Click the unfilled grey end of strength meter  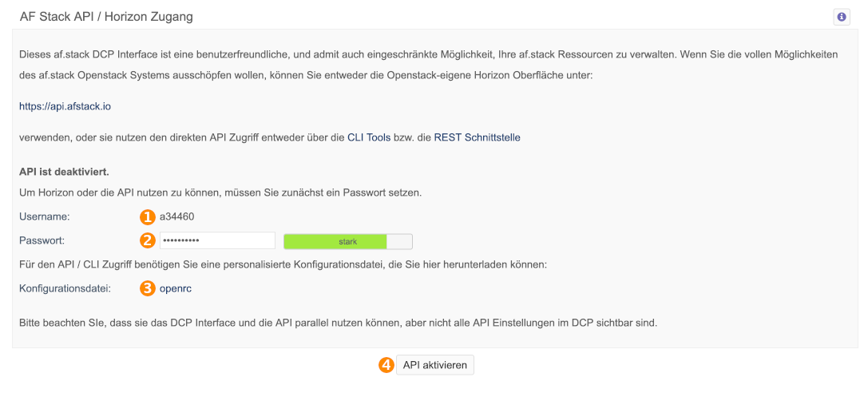pos(400,242)
